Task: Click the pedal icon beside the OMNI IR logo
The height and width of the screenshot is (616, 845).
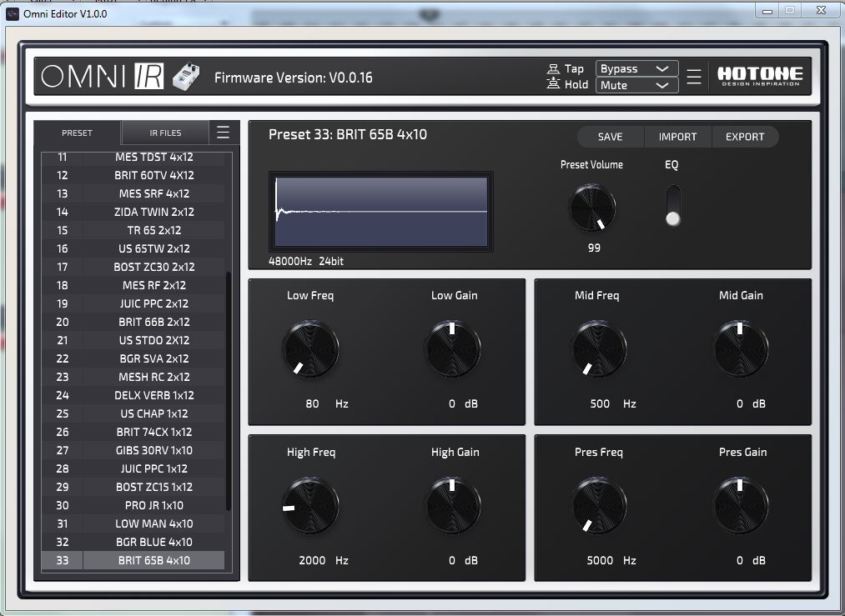Action: [x=185, y=75]
